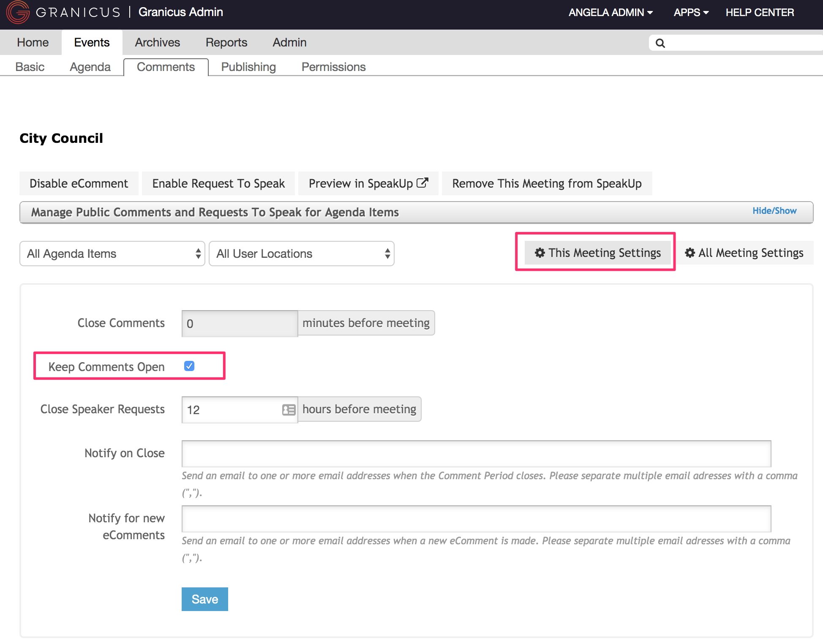823x644 pixels.
Task: Expand the ANGELA ADMIN user menu
Action: (610, 12)
